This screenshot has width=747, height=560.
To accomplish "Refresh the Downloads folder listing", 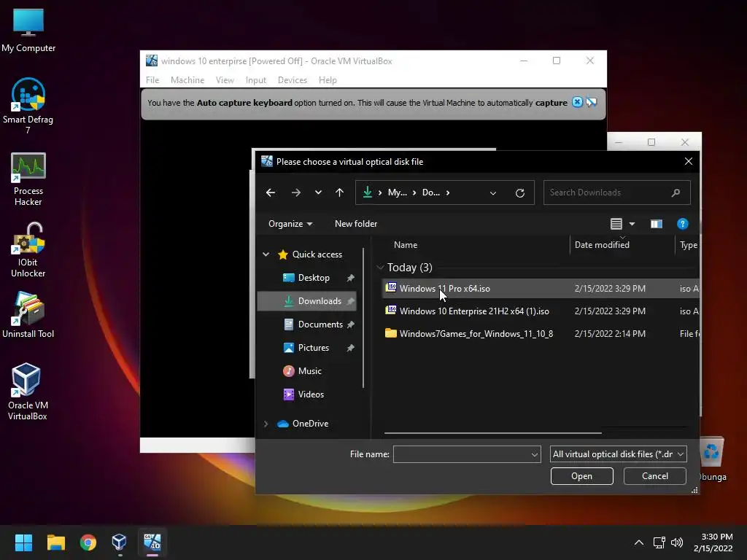I will click(519, 192).
